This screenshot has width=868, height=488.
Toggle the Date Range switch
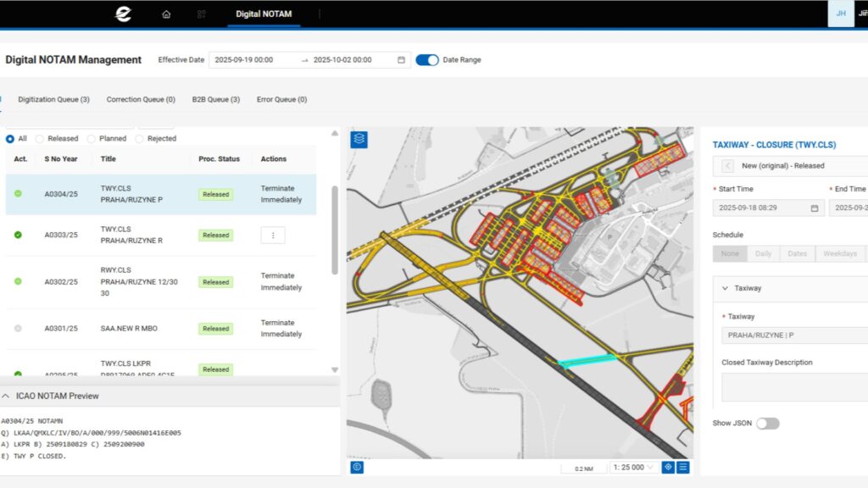coord(427,60)
